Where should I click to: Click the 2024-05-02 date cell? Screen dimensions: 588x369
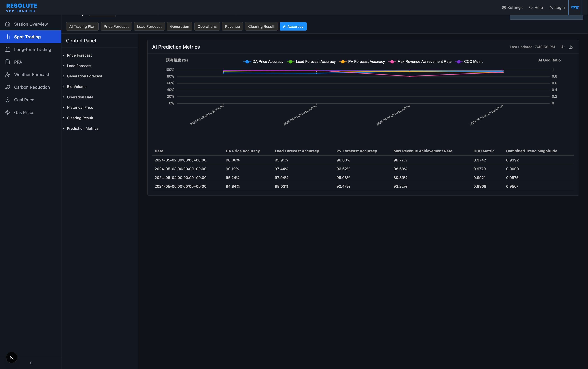pos(180,160)
